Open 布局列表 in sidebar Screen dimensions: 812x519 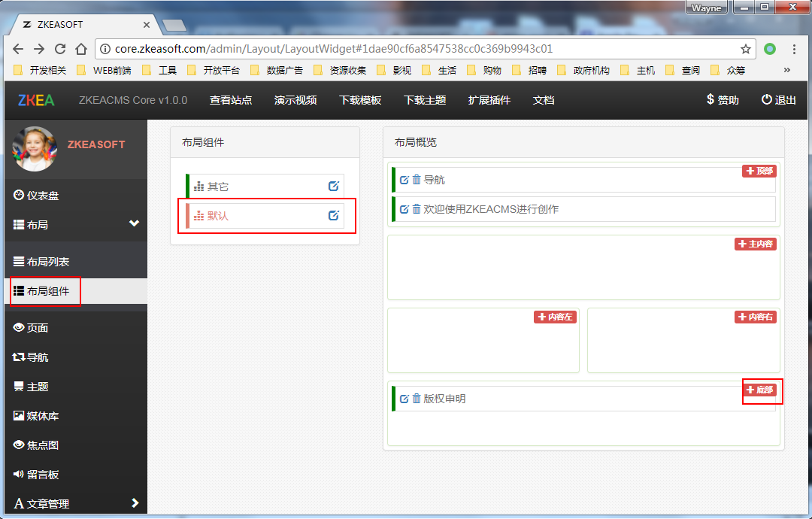tap(76, 262)
